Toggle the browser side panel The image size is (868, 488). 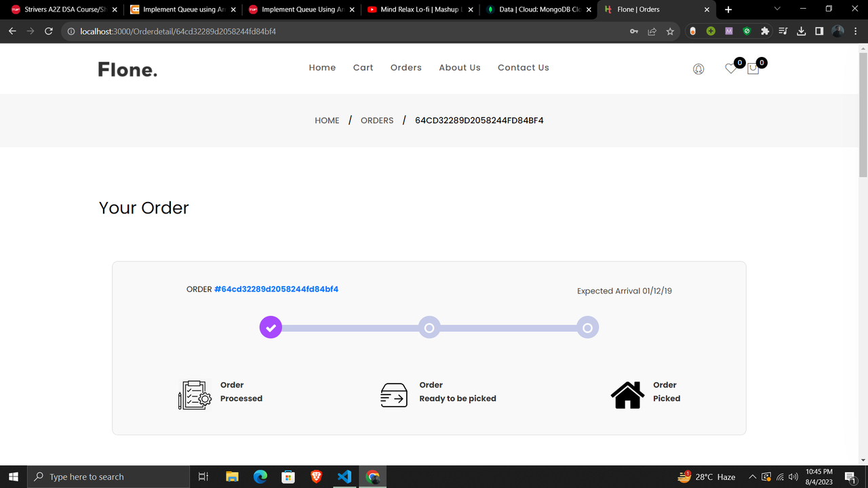(819, 31)
